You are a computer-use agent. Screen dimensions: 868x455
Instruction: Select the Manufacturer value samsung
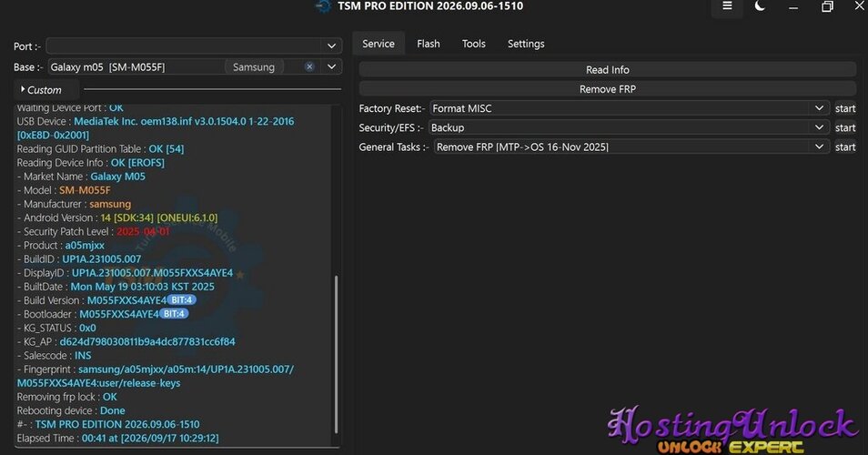pos(110,204)
